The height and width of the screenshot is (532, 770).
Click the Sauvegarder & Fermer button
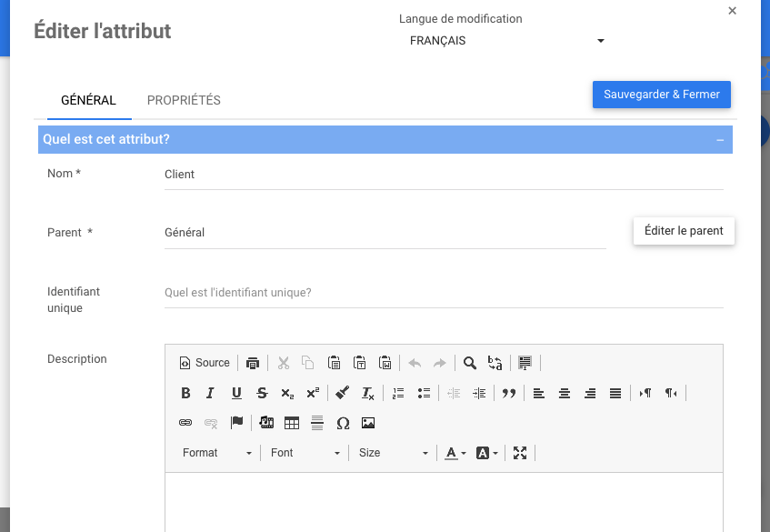coord(662,95)
